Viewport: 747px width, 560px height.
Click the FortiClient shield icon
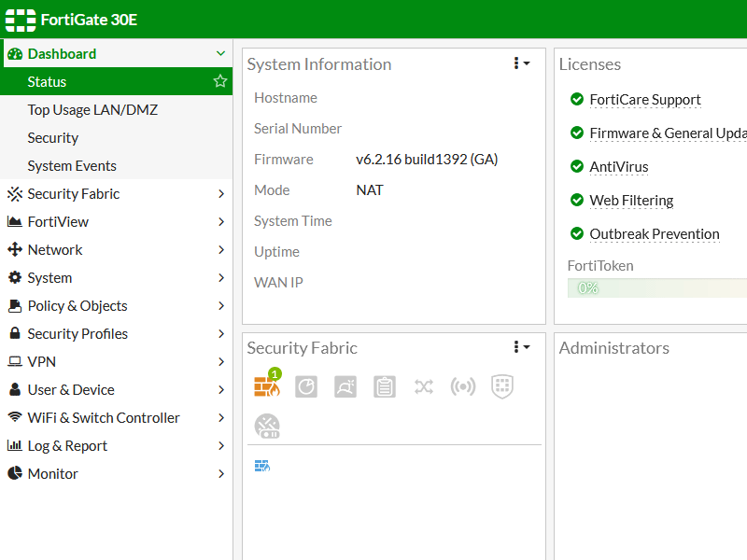click(502, 386)
